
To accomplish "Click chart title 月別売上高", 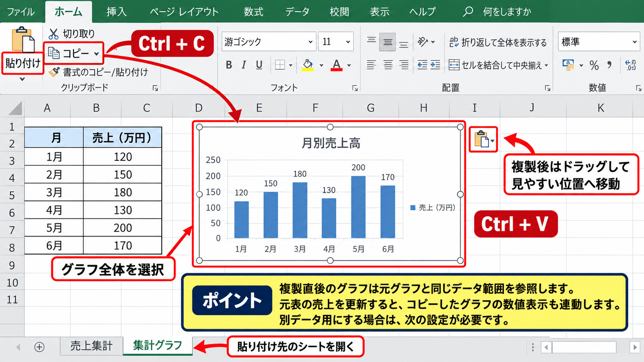I will pos(330,143).
